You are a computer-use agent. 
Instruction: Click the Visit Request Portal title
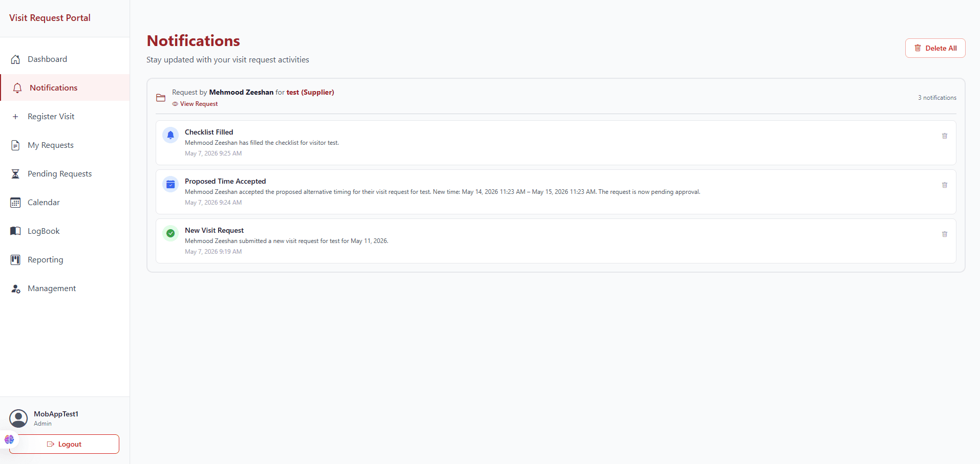(x=50, y=18)
